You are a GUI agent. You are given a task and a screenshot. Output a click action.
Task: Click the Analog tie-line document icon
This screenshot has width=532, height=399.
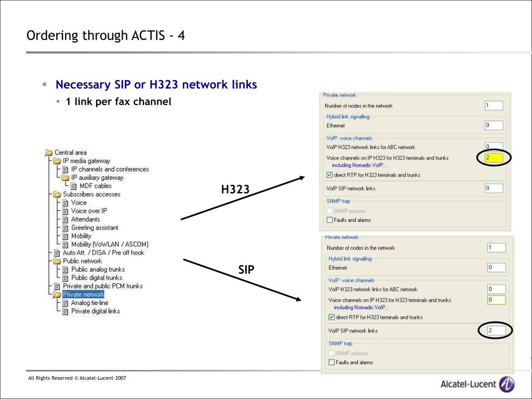point(65,303)
